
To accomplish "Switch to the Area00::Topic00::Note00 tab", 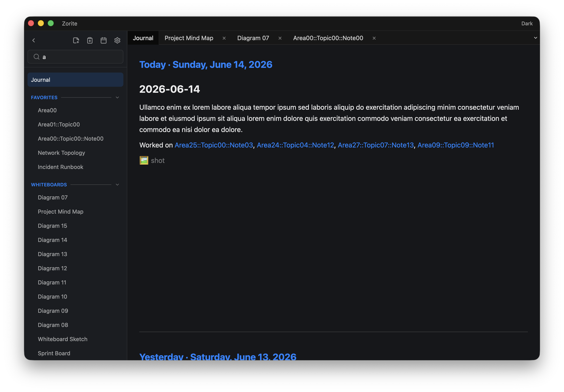I will (x=328, y=38).
